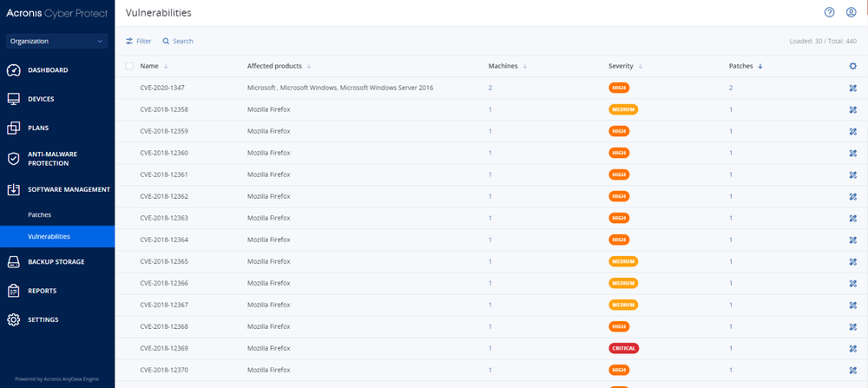Click the Software Management menu label

click(69, 189)
